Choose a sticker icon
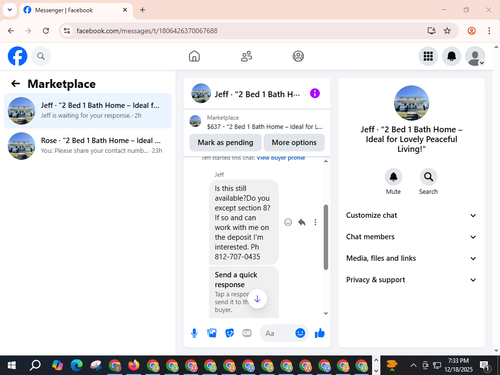This screenshot has height=375, width=500. [230, 333]
